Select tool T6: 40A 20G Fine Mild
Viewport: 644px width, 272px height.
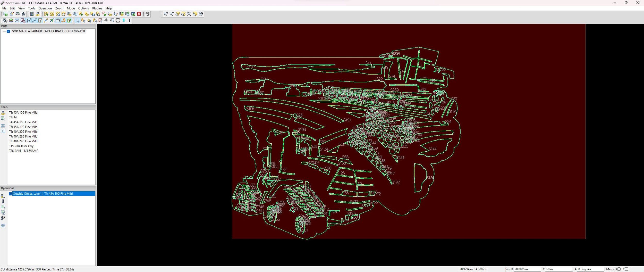tap(23, 132)
